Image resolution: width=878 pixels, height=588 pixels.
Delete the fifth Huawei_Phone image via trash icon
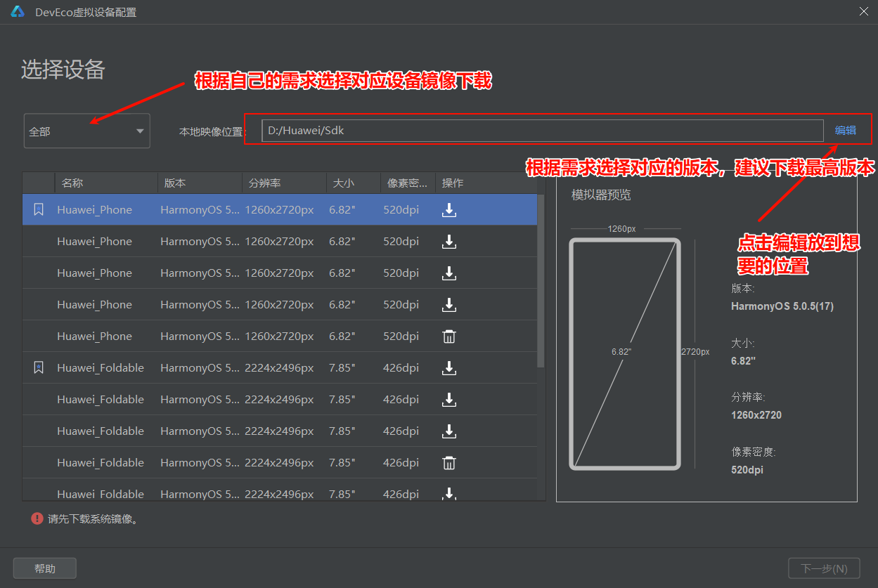tap(449, 336)
